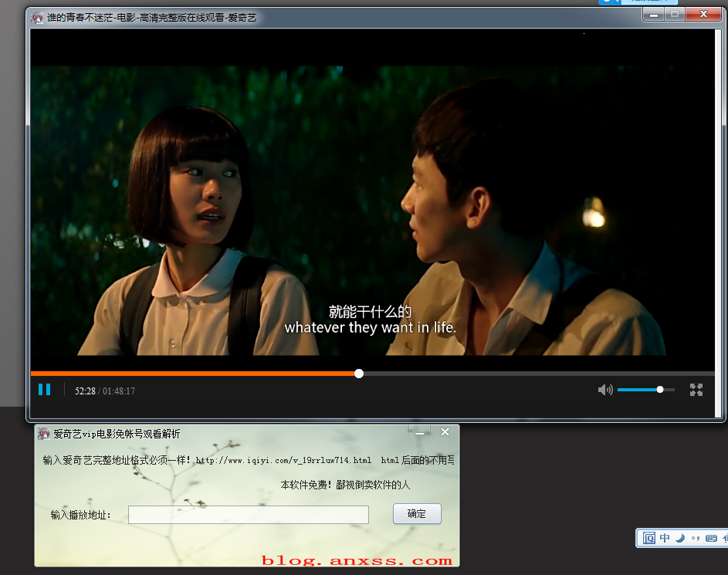The height and width of the screenshot is (575, 728).
Task: Click the IME bar logo icon
Action: tap(648, 538)
